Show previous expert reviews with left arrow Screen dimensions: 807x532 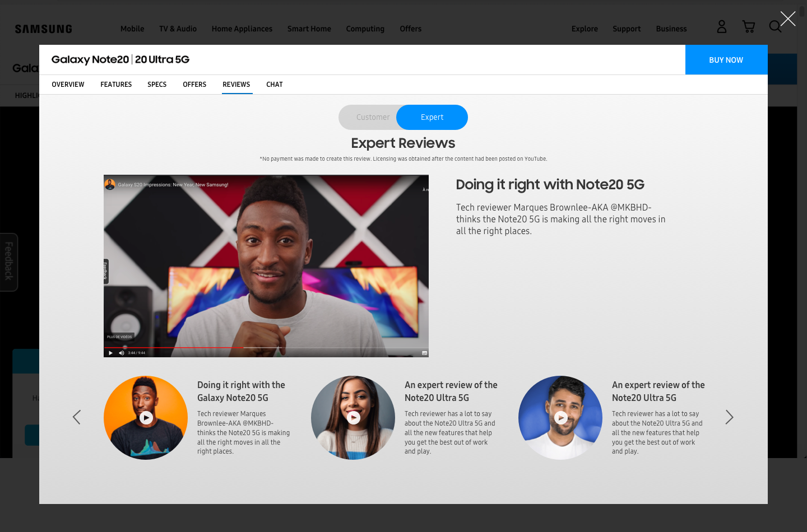77,417
